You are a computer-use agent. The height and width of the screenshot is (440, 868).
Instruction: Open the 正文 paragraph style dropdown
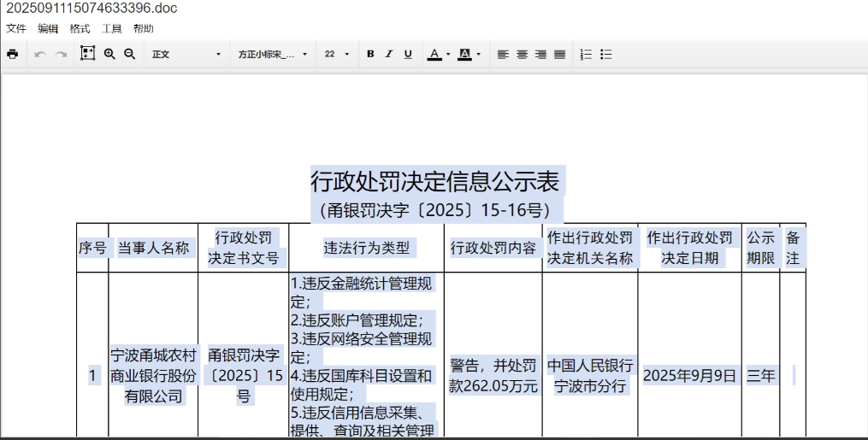186,54
